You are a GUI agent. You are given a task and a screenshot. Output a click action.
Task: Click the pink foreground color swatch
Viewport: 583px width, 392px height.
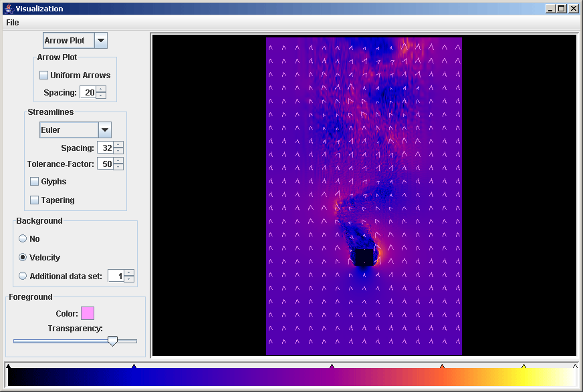[88, 313]
